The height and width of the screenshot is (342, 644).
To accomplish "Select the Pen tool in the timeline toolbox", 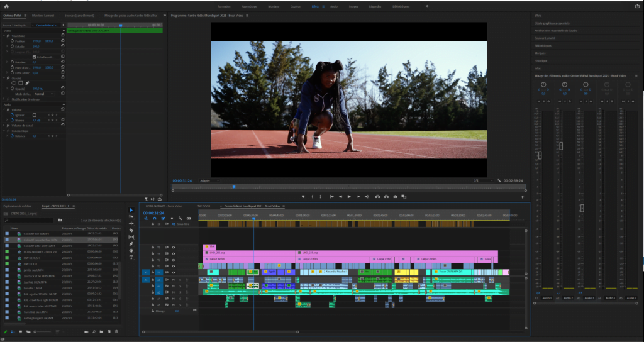I will pos(131,244).
